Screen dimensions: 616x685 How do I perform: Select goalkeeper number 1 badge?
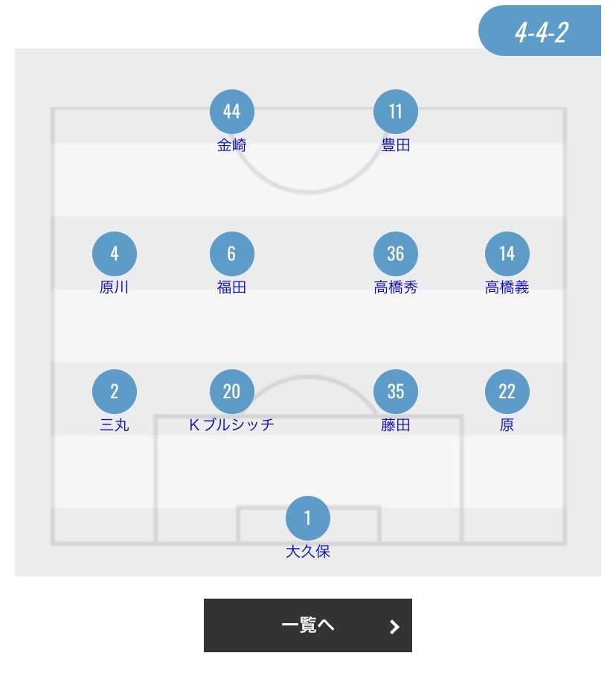307,518
